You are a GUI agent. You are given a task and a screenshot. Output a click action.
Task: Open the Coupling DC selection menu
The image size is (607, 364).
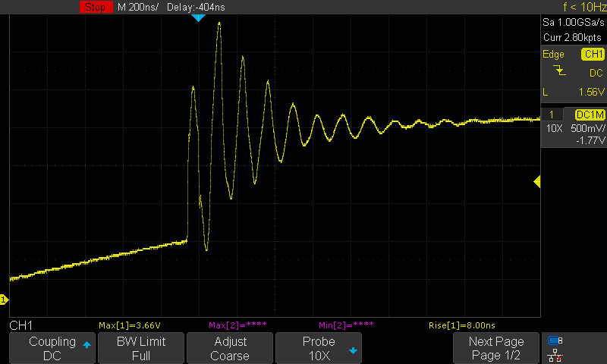point(52,348)
